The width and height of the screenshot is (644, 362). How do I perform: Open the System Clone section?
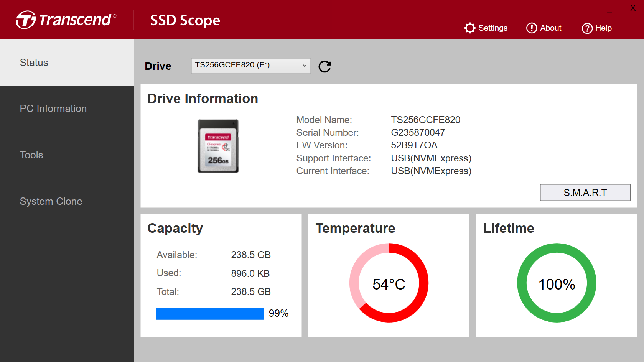51,201
